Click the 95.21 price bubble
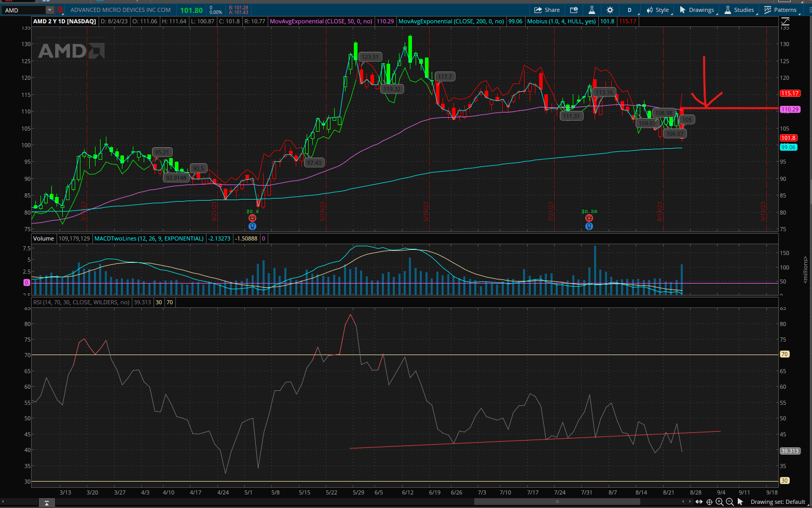The height and width of the screenshot is (508, 812). coord(162,152)
